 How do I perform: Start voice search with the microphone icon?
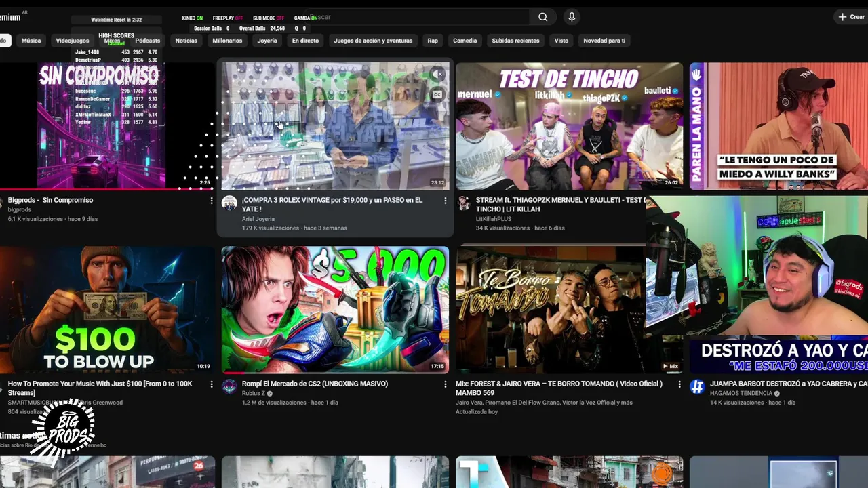pyautogui.click(x=572, y=17)
